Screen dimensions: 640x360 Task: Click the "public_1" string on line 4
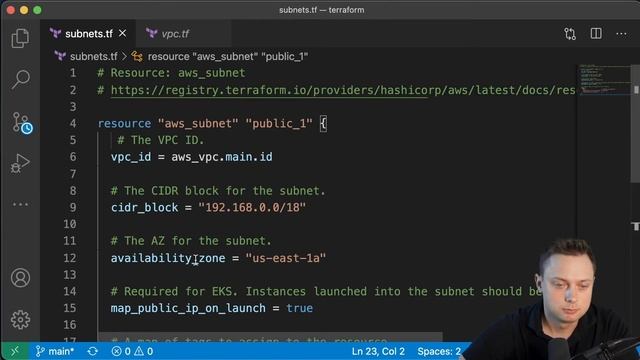[x=279, y=123]
